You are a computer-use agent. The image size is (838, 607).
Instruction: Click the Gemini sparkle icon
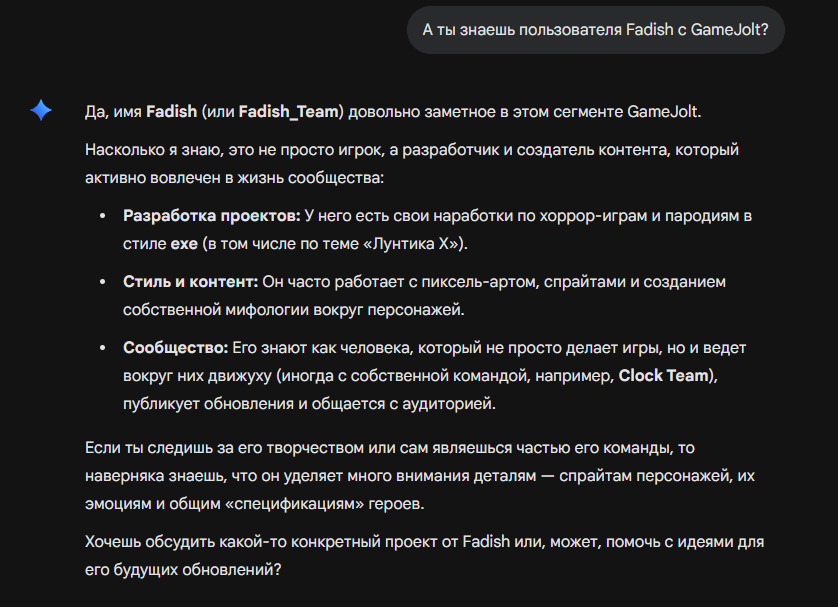(41, 111)
